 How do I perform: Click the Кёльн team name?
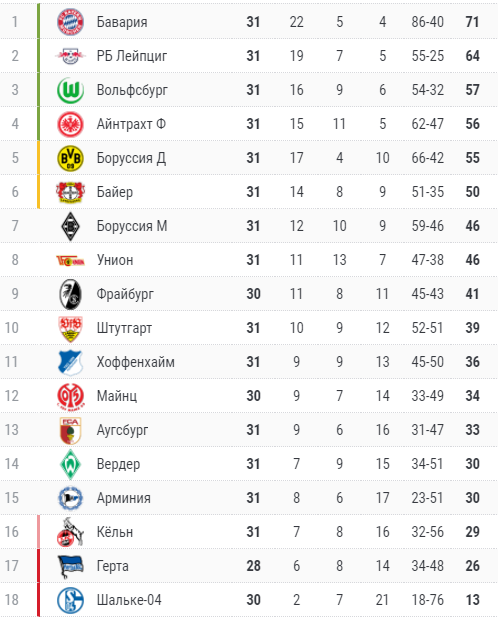(x=115, y=532)
